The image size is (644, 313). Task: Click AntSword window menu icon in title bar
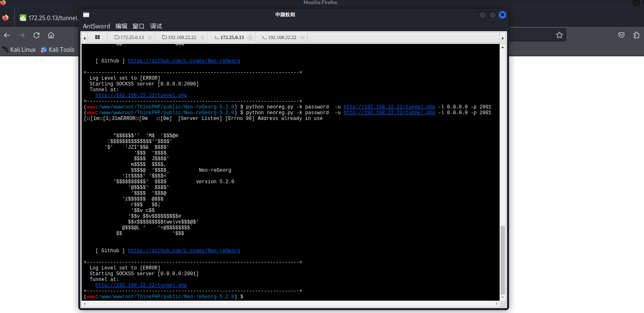[x=86, y=15]
